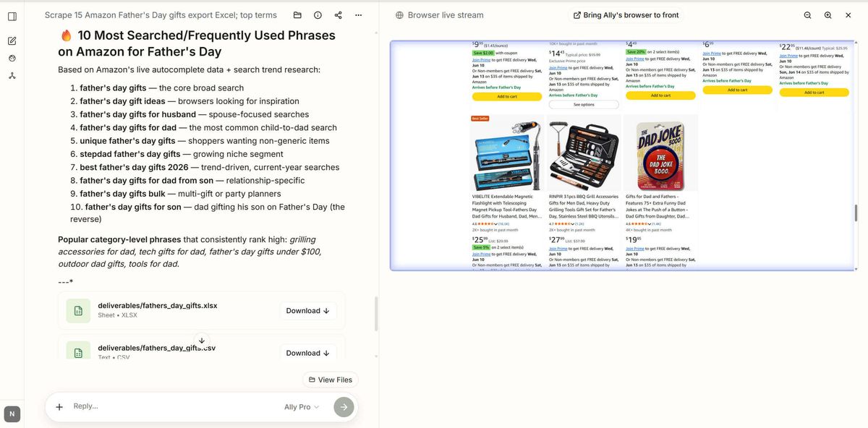Open the three-dots more options menu
Viewport: 868px width, 428px height.
click(x=359, y=15)
